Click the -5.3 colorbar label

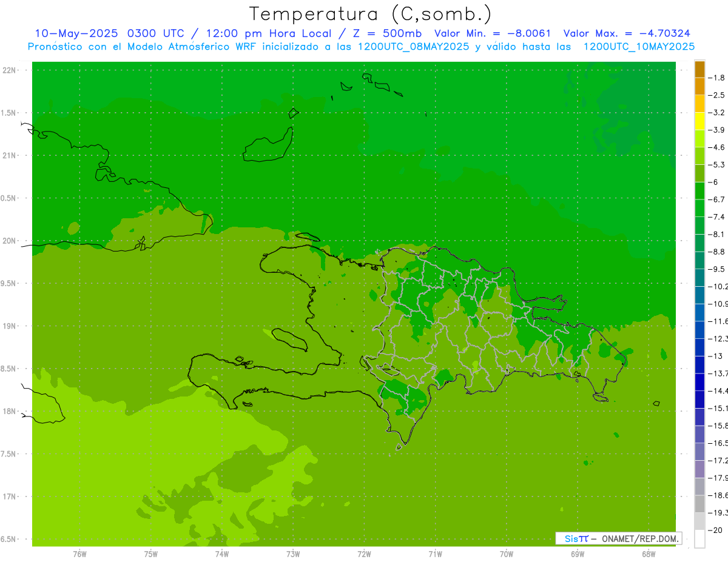pos(717,164)
